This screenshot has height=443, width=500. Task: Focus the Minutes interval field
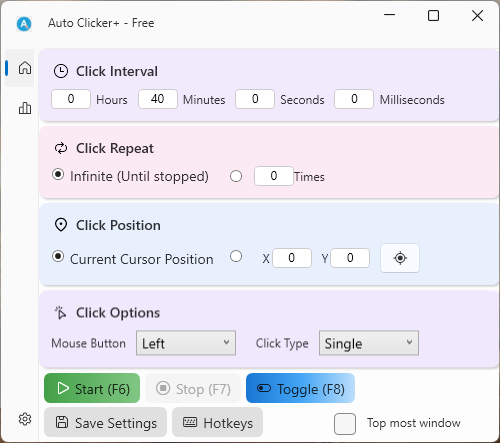click(158, 99)
